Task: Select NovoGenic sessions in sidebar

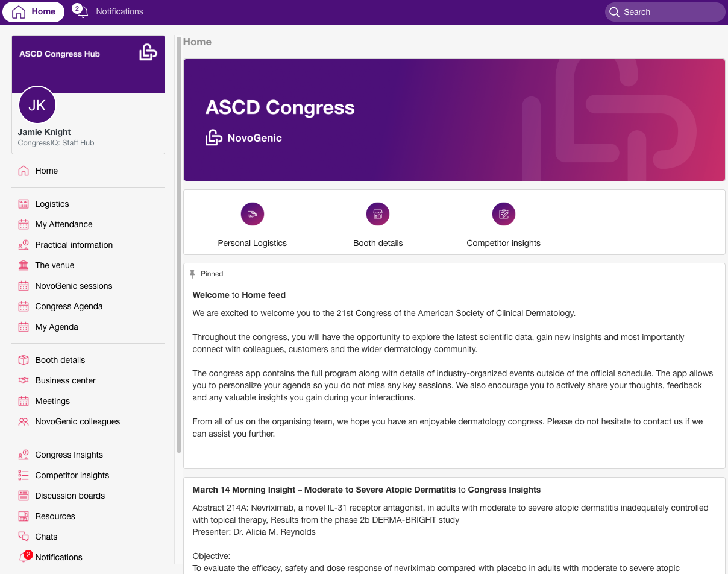Action: [74, 286]
